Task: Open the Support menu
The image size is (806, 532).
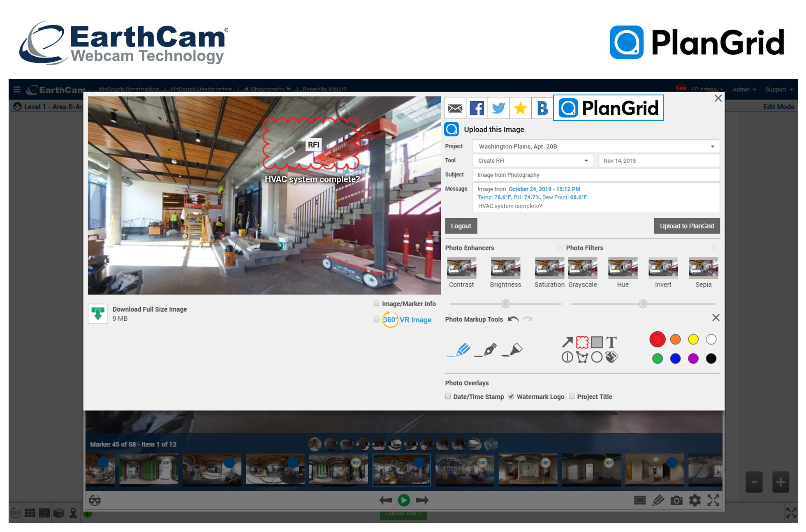Action: [778, 89]
